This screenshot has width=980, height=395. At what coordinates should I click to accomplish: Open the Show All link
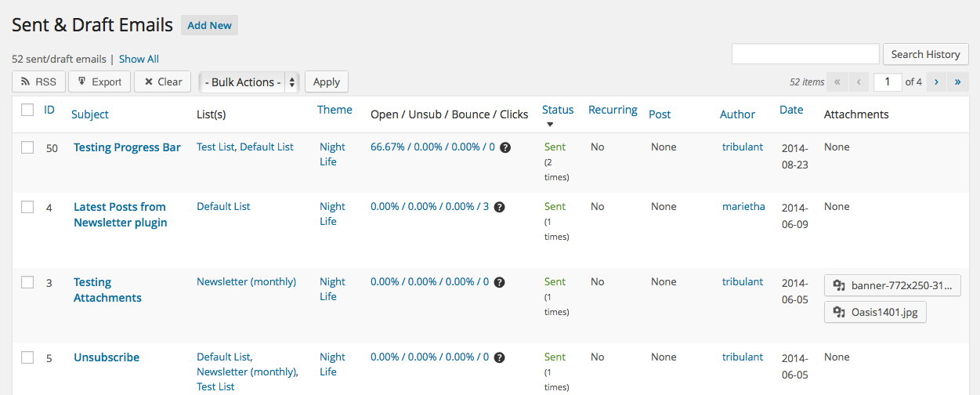[x=139, y=59]
